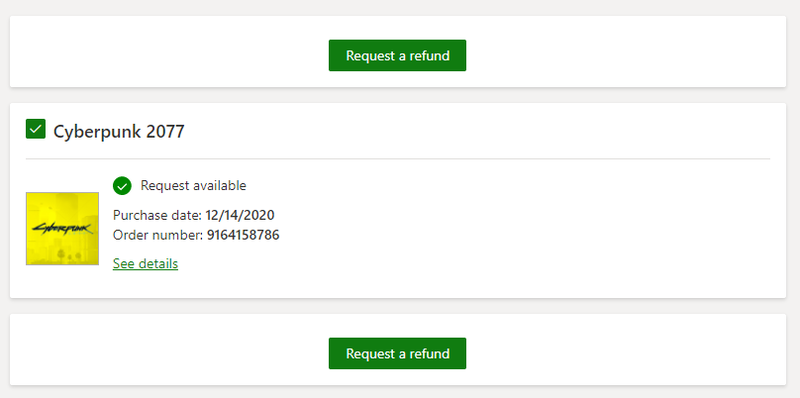Click the top Request a refund button
This screenshot has width=800, height=398.
point(397,56)
